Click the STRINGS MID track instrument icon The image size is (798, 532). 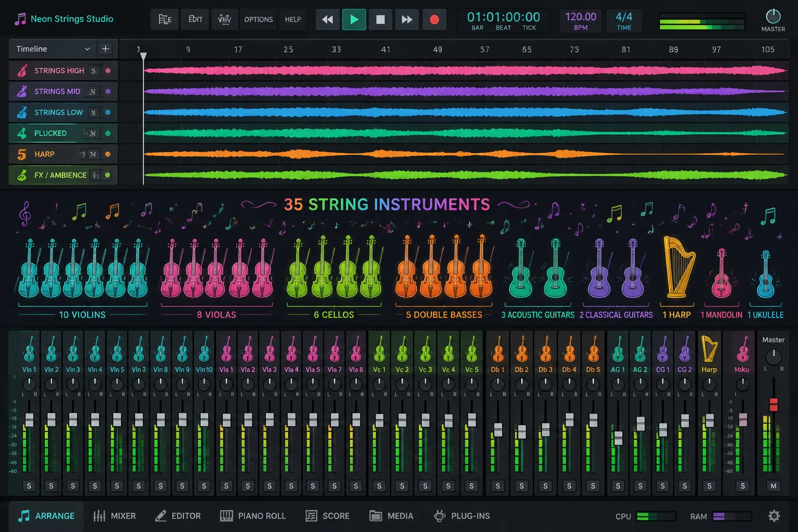(22, 91)
